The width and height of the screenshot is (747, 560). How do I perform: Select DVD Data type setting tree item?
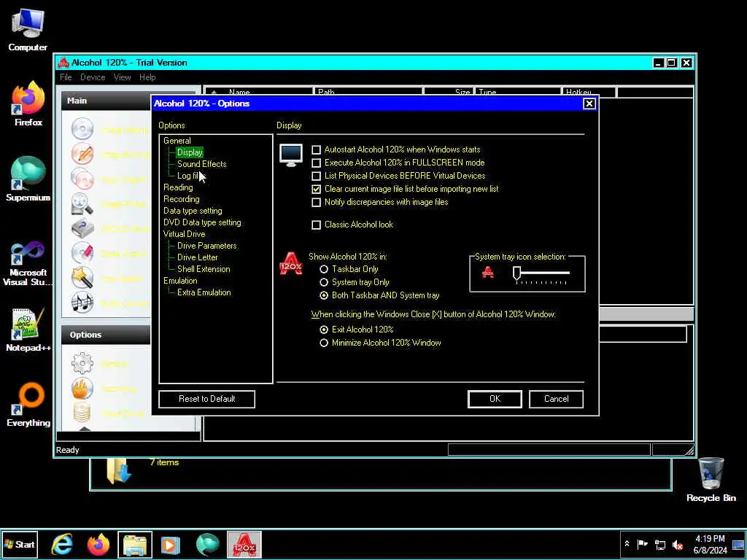click(202, 222)
